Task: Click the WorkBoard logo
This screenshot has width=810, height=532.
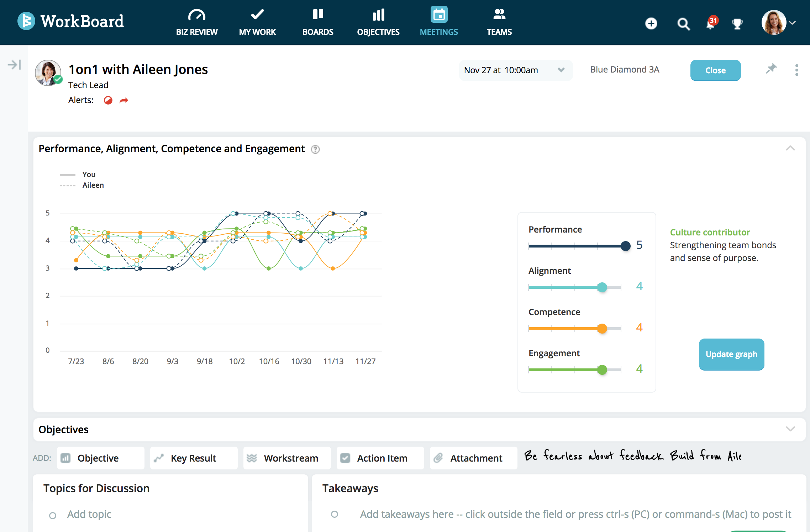Action: tap(71, 21)
